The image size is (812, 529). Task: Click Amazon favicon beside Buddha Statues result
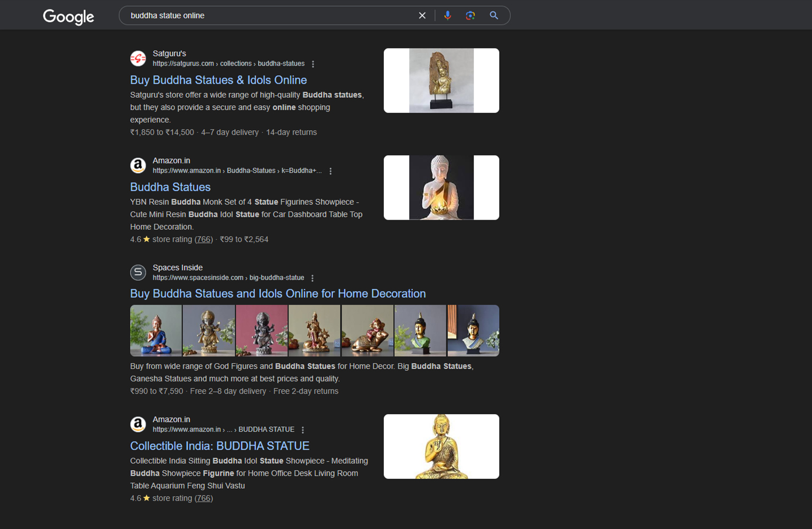138,166
